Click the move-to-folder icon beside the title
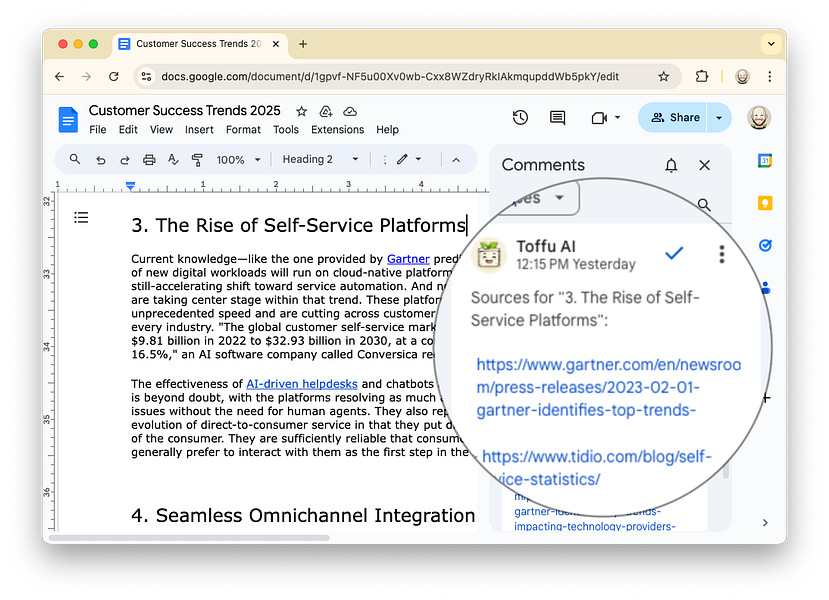Image resolution: width=829 pixels, height=600 pixels. 326,111
